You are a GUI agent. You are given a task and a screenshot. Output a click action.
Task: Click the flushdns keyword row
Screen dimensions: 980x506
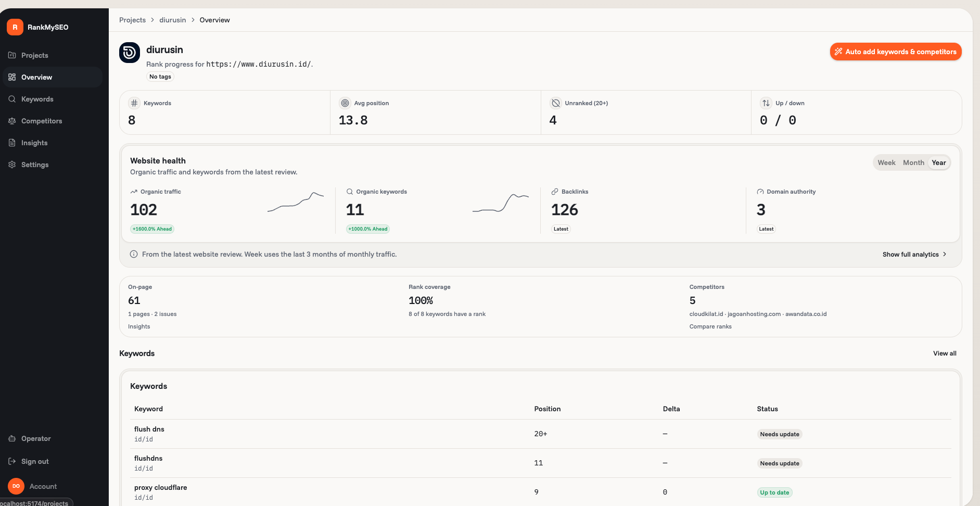540,463
